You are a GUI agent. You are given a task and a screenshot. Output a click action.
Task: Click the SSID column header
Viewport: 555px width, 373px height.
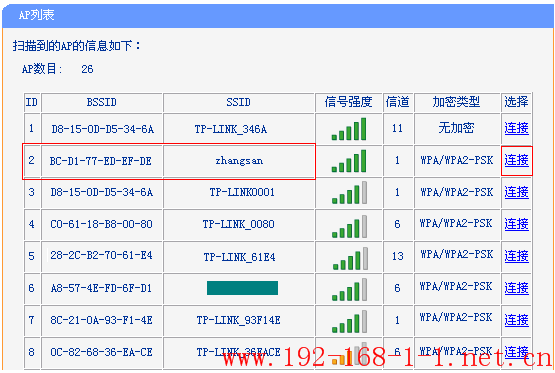coord(238,102)
